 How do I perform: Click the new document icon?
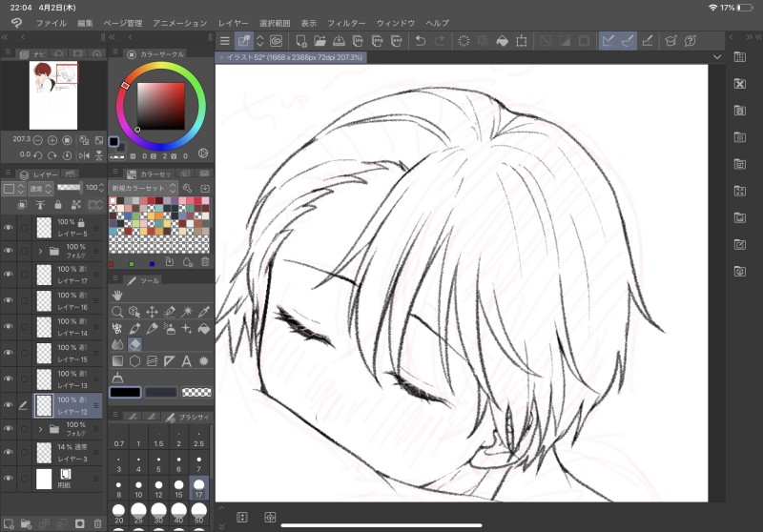tap(300, 41)
